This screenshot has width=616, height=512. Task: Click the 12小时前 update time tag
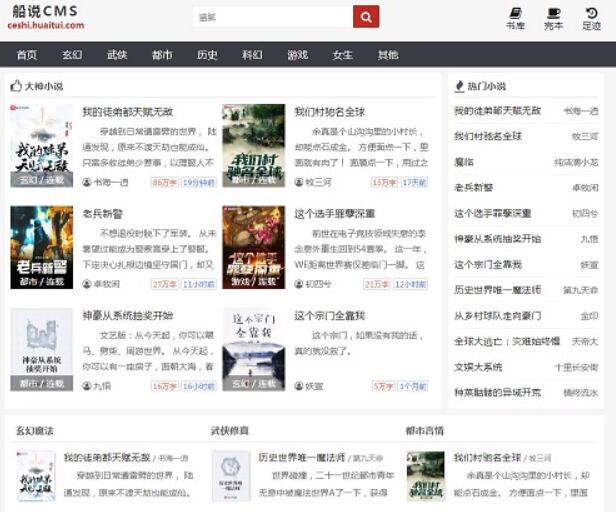(411, 284)
